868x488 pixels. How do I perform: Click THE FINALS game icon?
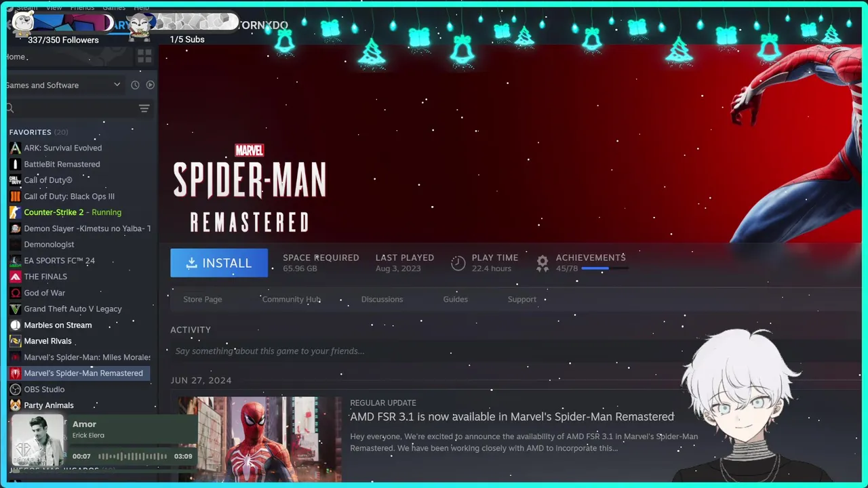point(15,277)
